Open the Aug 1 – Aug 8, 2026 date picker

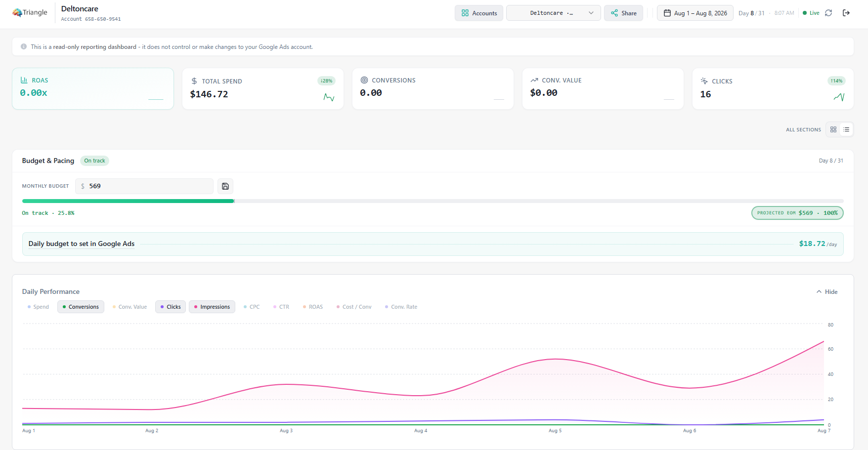695,13
